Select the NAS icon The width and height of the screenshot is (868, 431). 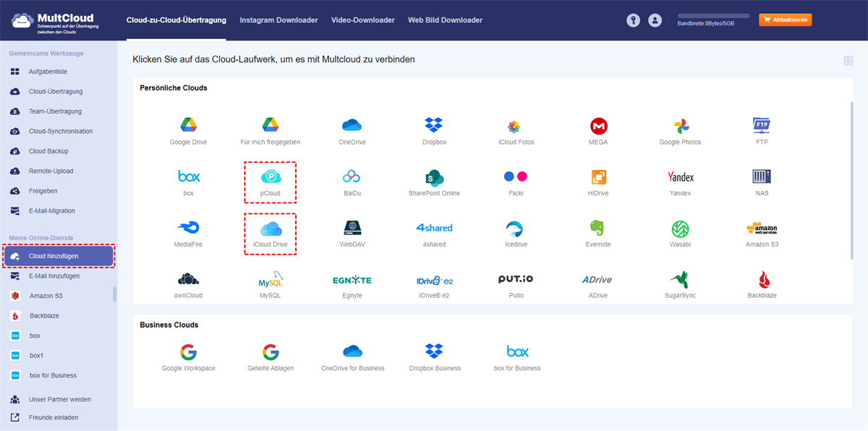coord(762,176)
